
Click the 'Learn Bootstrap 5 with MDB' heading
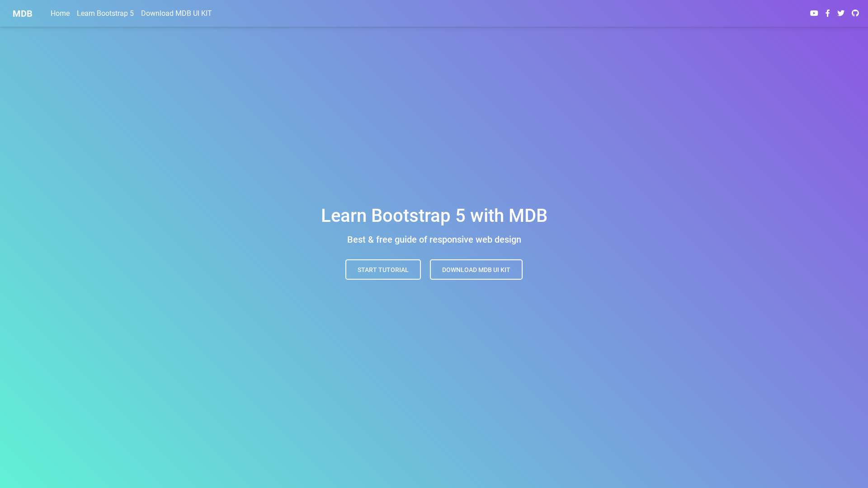point(434,216)
